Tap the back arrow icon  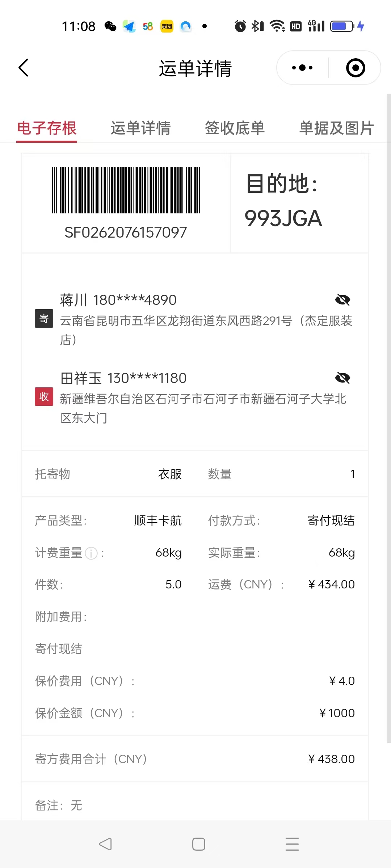tap(24, 68)
